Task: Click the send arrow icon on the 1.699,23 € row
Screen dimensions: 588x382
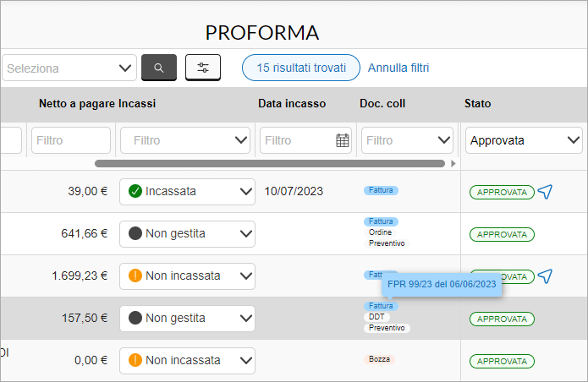Action: [x=545, y=276]
